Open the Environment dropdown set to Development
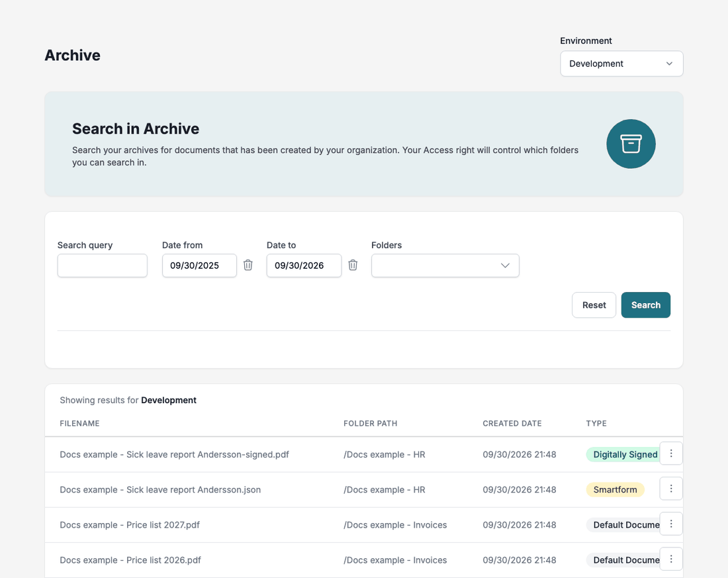Viewport: 728px width, 578px height. pos(621,64)
